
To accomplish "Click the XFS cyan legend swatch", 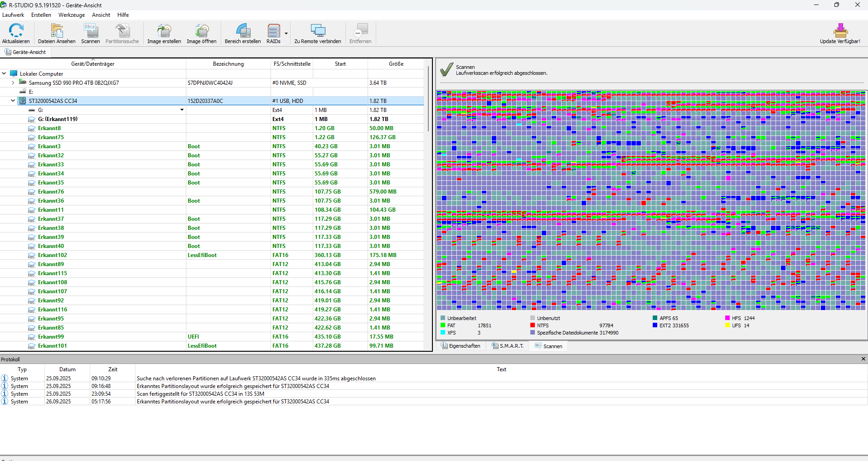I will (x=443, y=333).
